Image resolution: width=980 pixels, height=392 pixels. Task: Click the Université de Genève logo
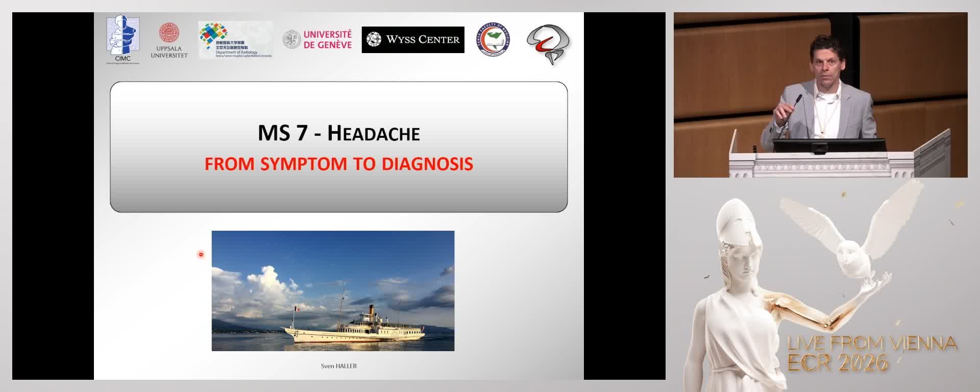(317, 40)
